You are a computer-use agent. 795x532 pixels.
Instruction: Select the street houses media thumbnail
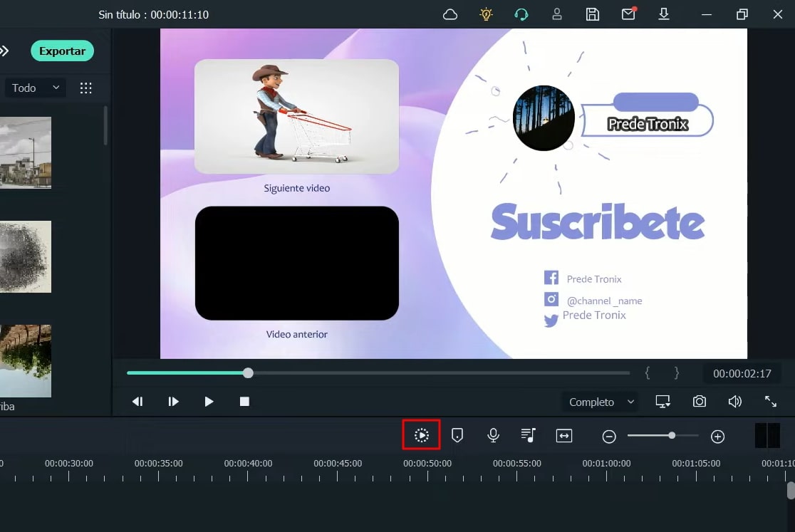[26, 152]
